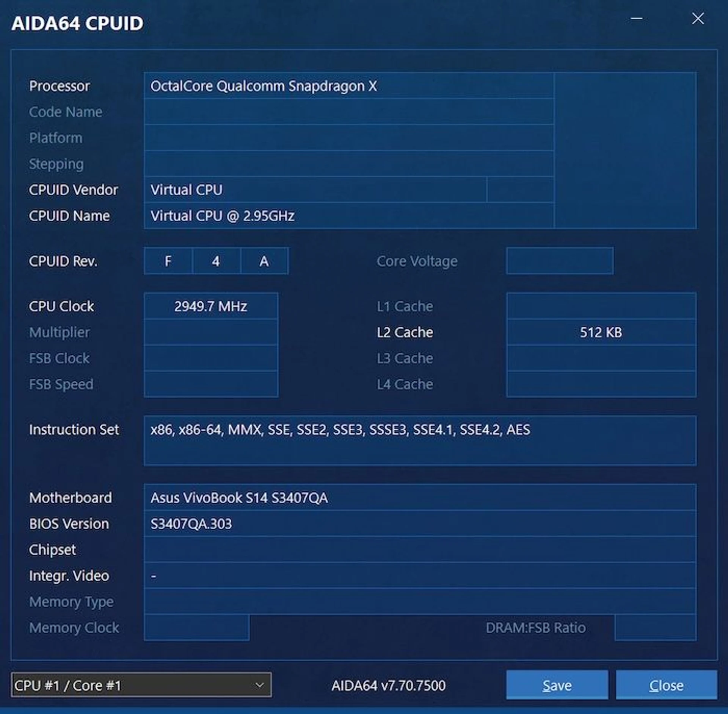Click the L2 Cache value 512 KB
This screenshot has width=728, height=714.
pos(601,332)
